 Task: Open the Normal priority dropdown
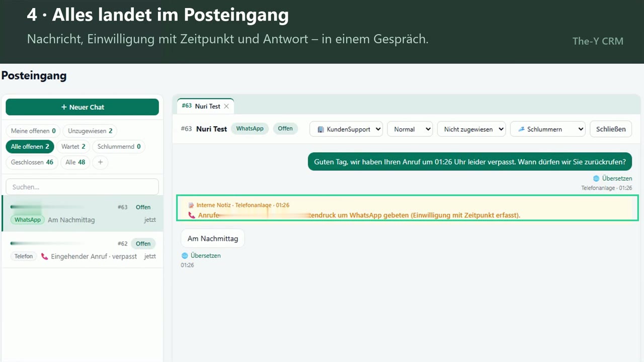tap(410, 129)
